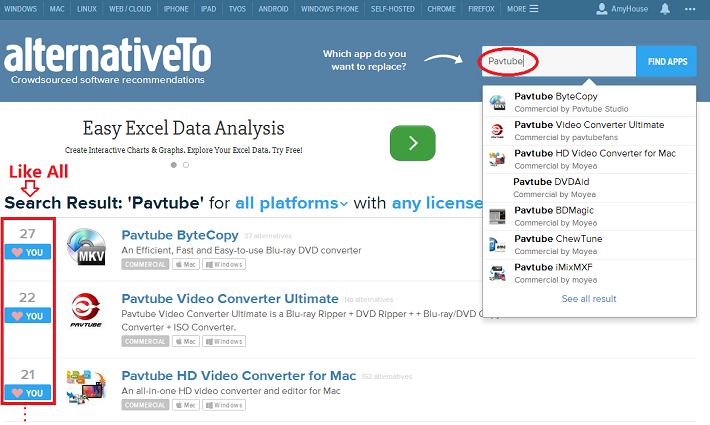Select Pavtube BDMagic suggestion
The width and height of the screenshot is (710, 425).
589,216
